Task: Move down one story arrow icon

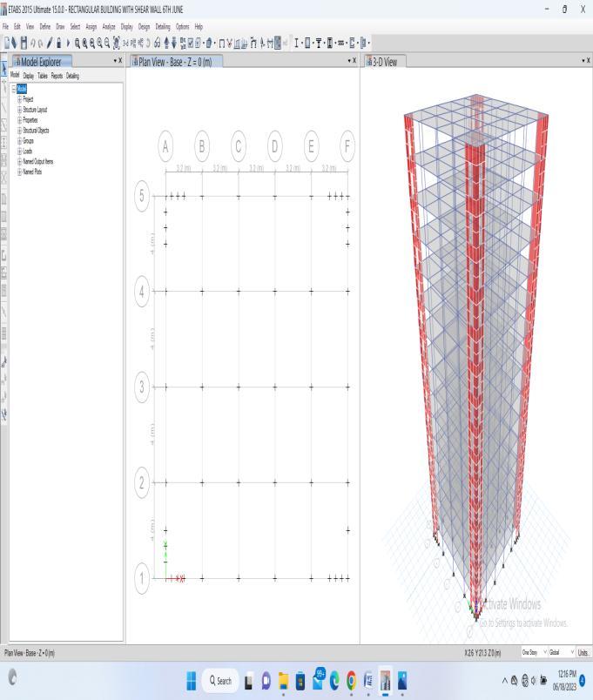Action: 174,43
